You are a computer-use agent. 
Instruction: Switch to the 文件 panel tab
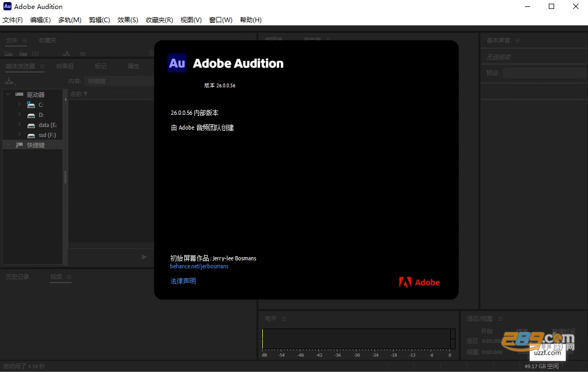(12, 40)
